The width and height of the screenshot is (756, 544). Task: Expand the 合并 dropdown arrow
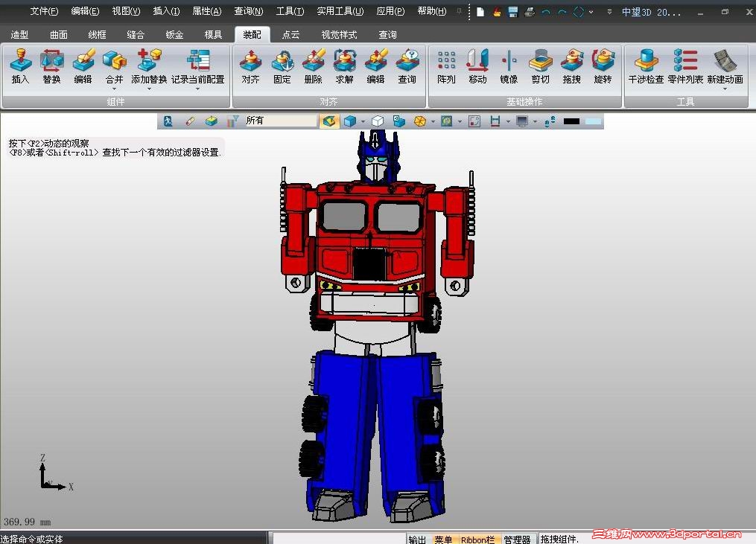(x=114, y=89)
